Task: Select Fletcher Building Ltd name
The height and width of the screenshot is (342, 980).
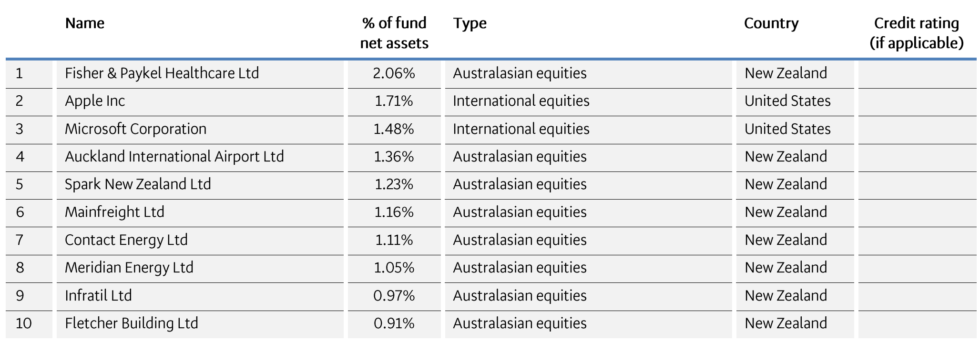Action: click(x=131, y=323)
